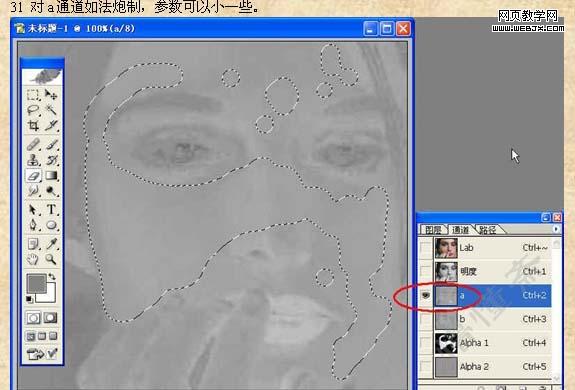Switch to the 图层 (Layers) tab
The height and width of the screenshot is (390, 575).
pyautogui.click(x=433, y=229)
